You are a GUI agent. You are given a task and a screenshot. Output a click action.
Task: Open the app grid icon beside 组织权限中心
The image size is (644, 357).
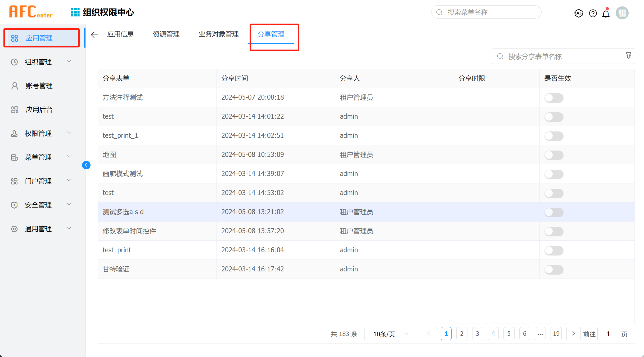pyautogui.click(x=75, y=12)
